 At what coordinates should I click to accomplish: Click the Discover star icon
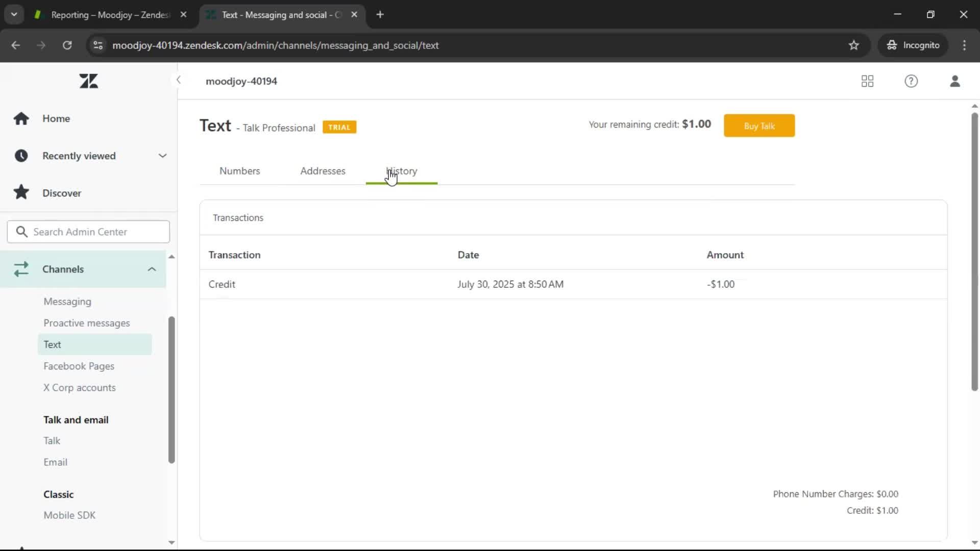pyautogui.click(x=21, y=192)
